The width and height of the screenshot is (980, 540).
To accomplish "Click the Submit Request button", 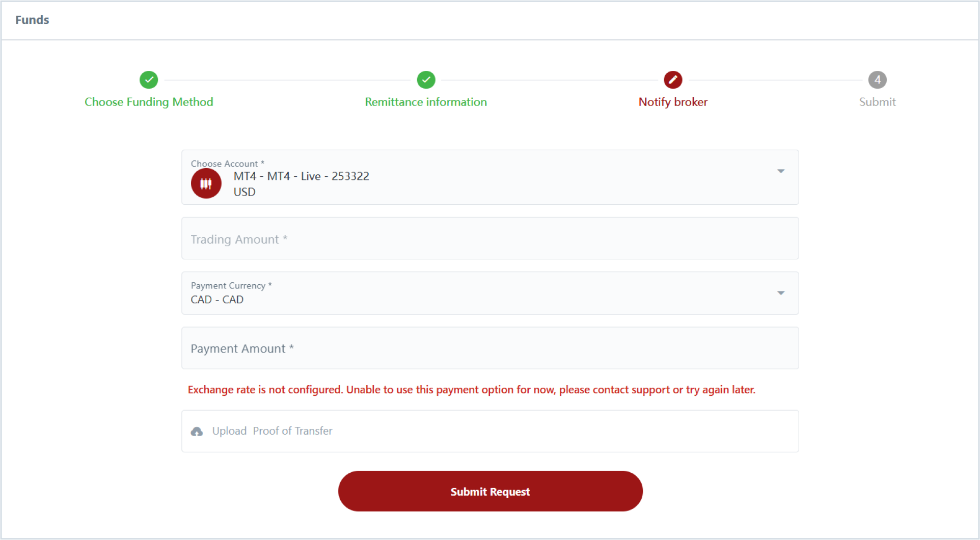I will point(490,491).
